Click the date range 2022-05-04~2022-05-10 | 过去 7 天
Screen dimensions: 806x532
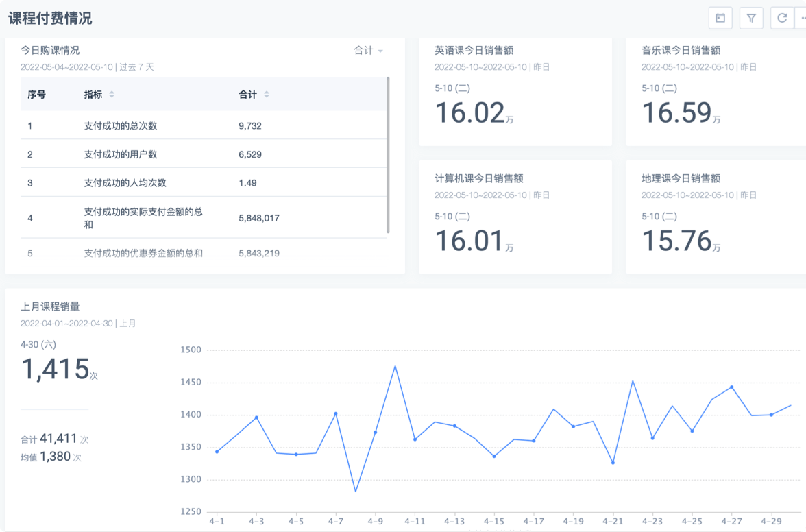pyautogui.click(x=87, y=66)
